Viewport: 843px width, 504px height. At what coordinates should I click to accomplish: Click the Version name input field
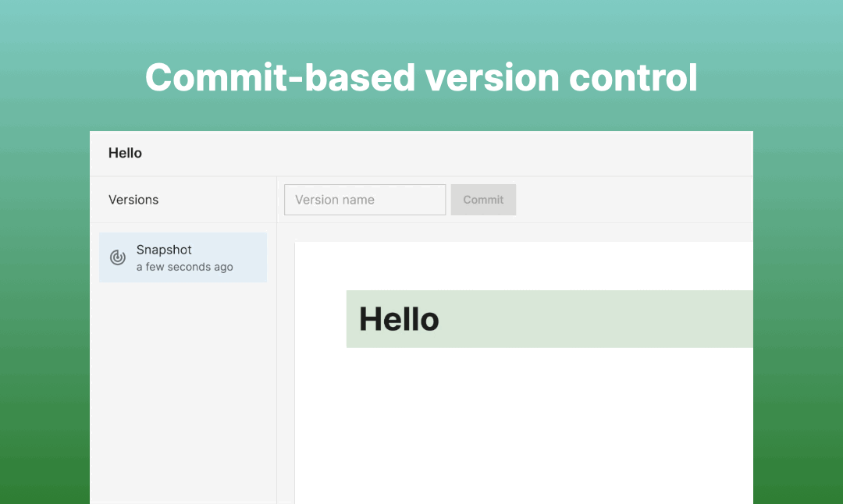[365, 200]
